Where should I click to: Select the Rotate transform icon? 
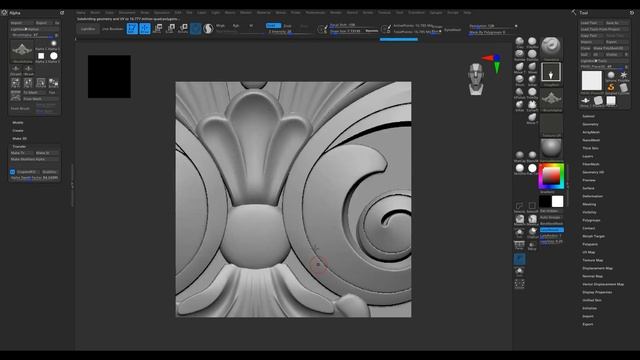tap(183, 28)
